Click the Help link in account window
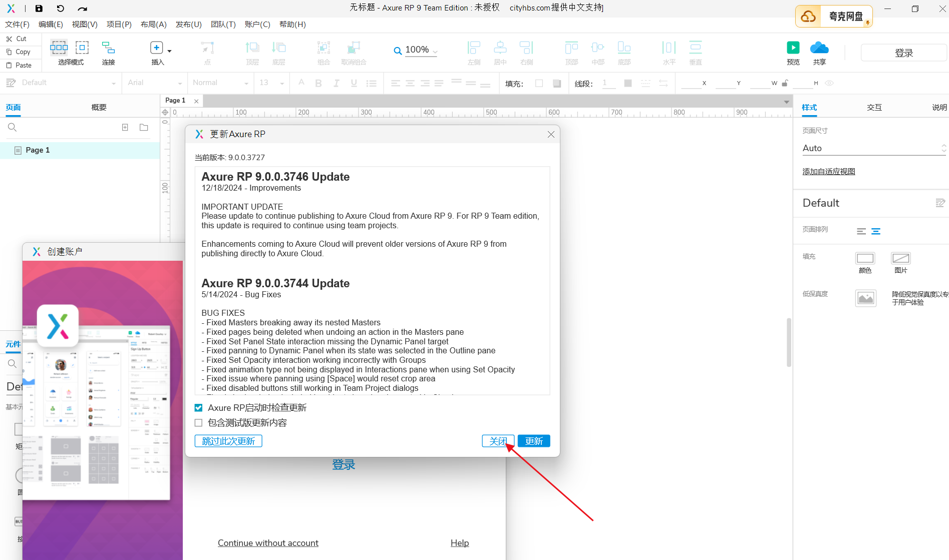The width and height of the screenshot is (949, 560). [x=460, y=543]
